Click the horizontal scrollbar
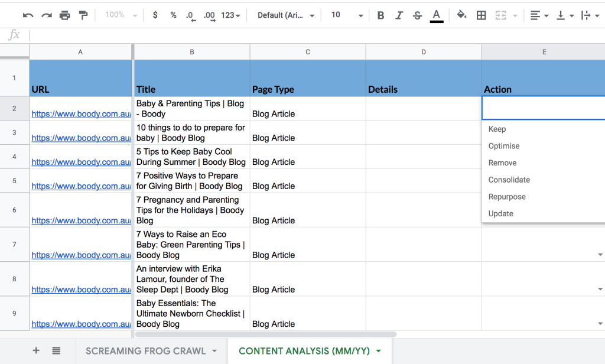The height and width of the screenshot is (364, 605). (265, 334)
